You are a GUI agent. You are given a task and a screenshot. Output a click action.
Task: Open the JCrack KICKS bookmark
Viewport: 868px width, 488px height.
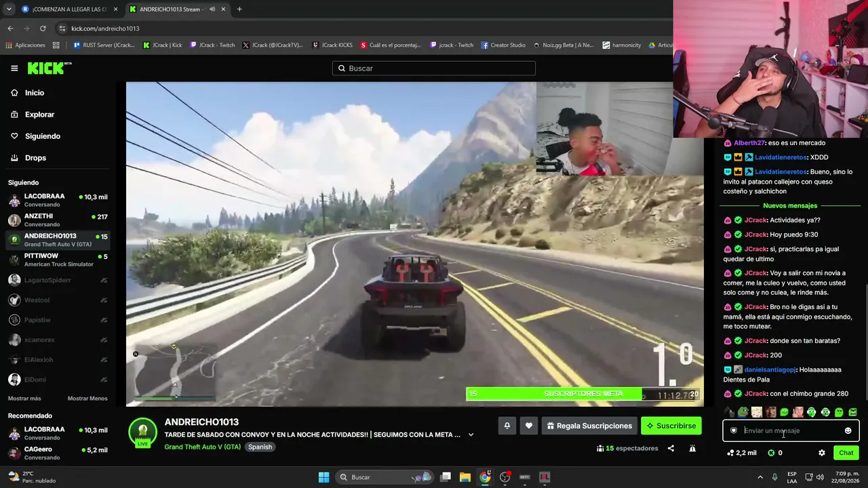(332, 45)
